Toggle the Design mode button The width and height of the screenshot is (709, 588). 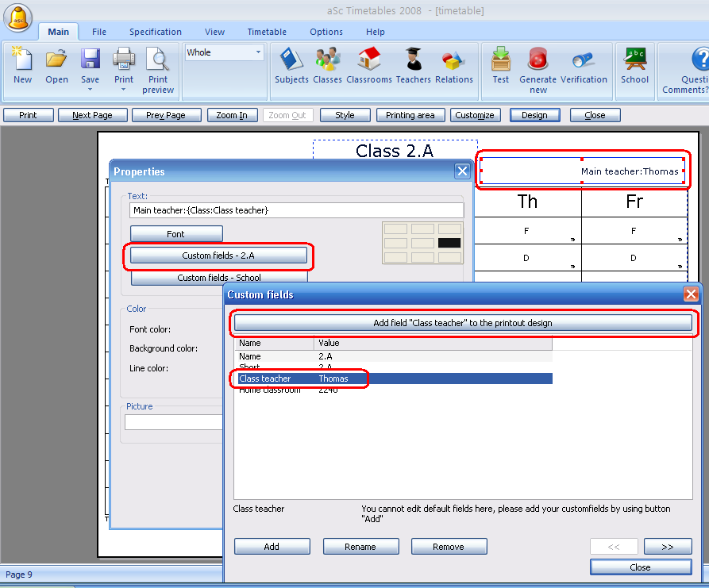[534, 115]
